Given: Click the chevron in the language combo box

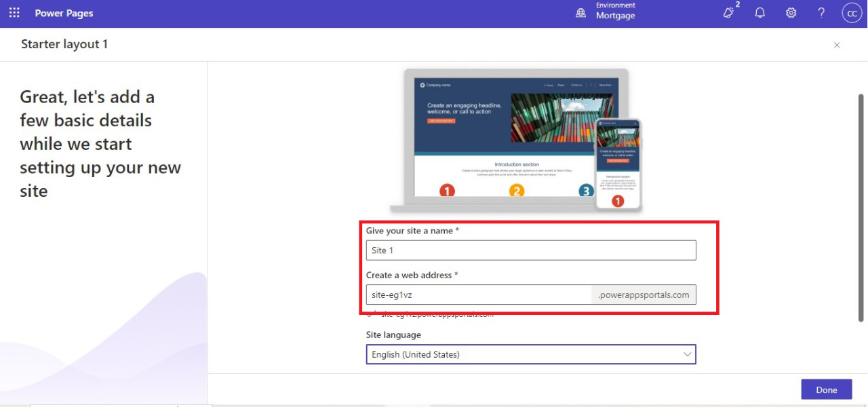Looking at the screenshot, I should point(687,354).
